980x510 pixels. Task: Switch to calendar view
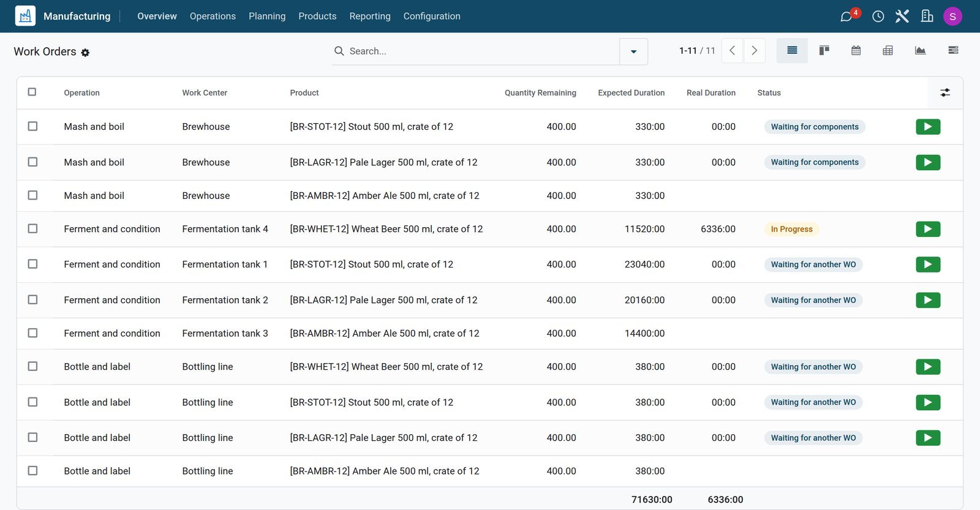pos(856,51)
